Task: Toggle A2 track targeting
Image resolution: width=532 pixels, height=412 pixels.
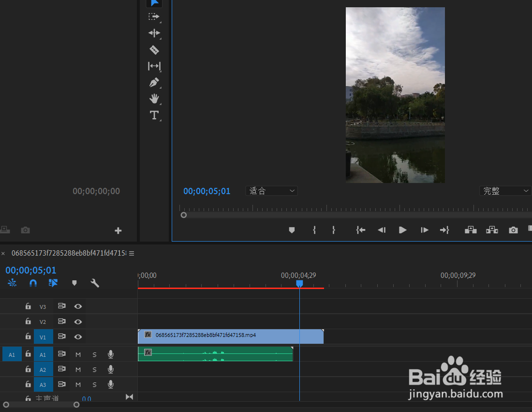Action: pyautogui.click(x=44, y=369)
